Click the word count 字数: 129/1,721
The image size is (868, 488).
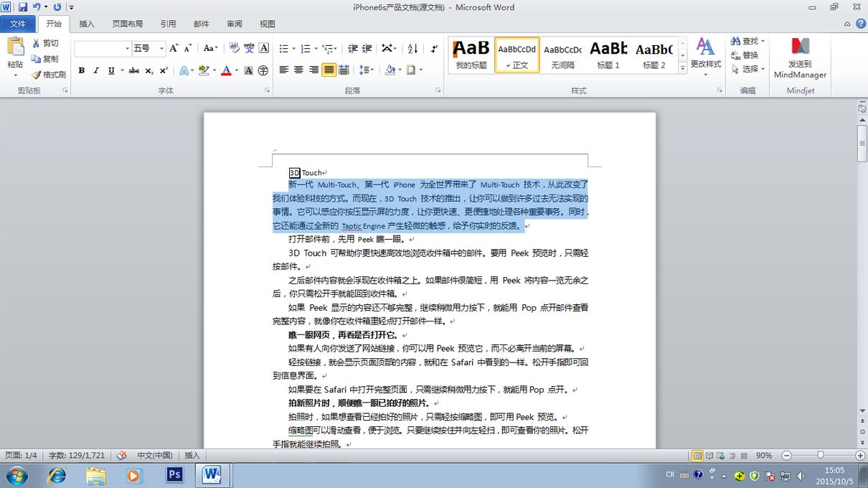point(77,455)
